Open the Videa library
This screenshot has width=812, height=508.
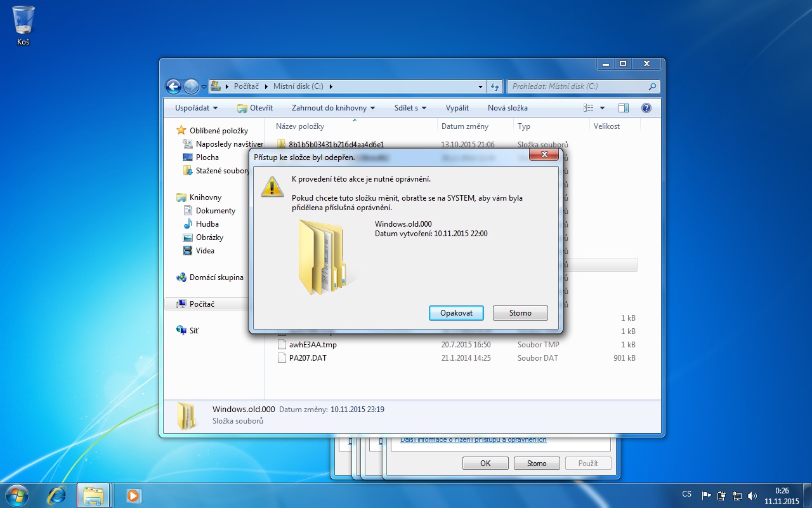205,251
